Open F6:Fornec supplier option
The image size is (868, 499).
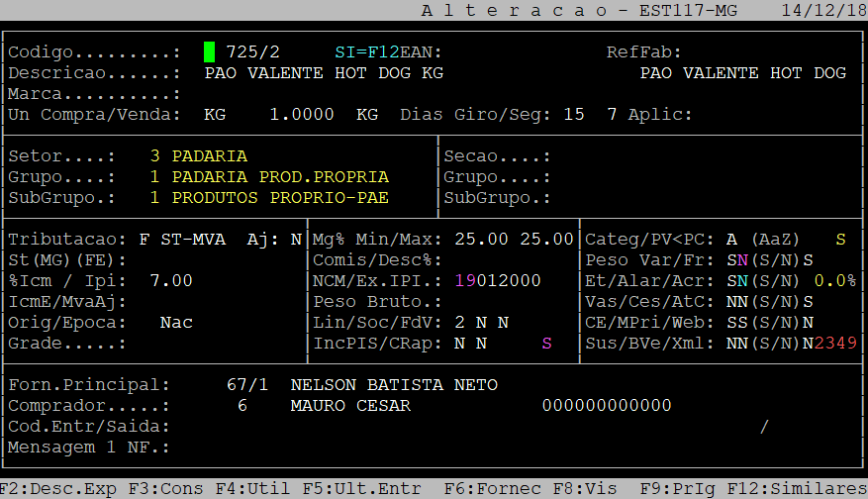(x=492, y=489)
